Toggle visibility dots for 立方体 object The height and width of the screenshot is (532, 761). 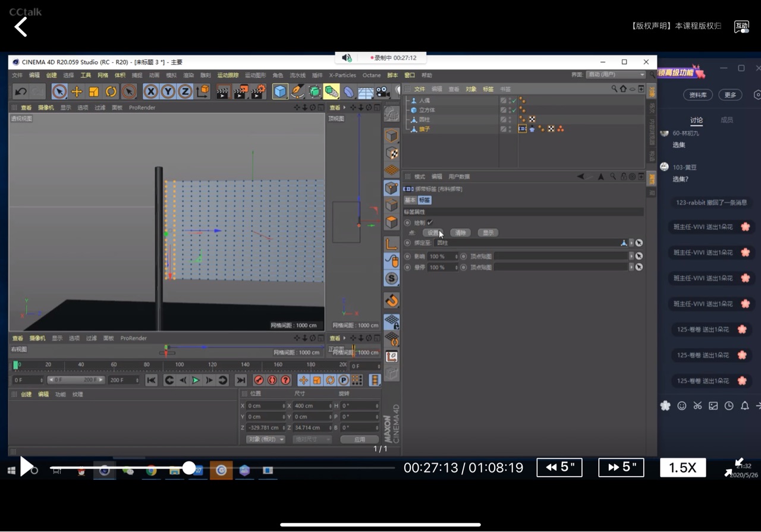tap(510, 110)
